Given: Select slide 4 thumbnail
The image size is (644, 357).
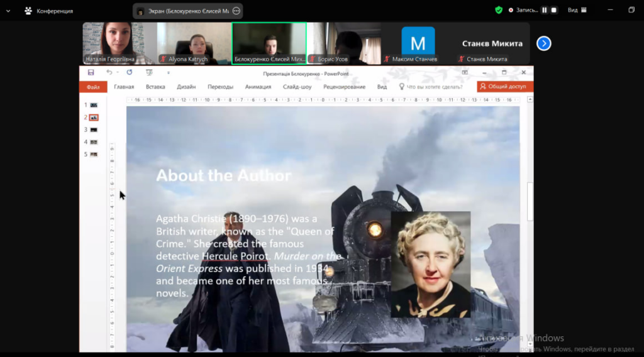Looking at the screenshot, I should (x=94, y=142).
